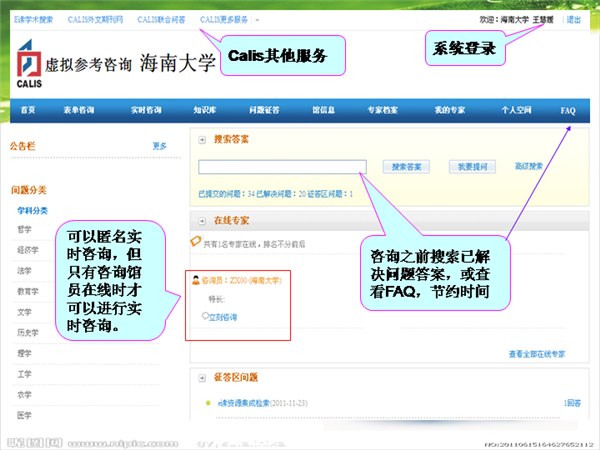This screenshot has height=450, width=600.
Task: Open the 首页 nav tab
Action: 28,110
